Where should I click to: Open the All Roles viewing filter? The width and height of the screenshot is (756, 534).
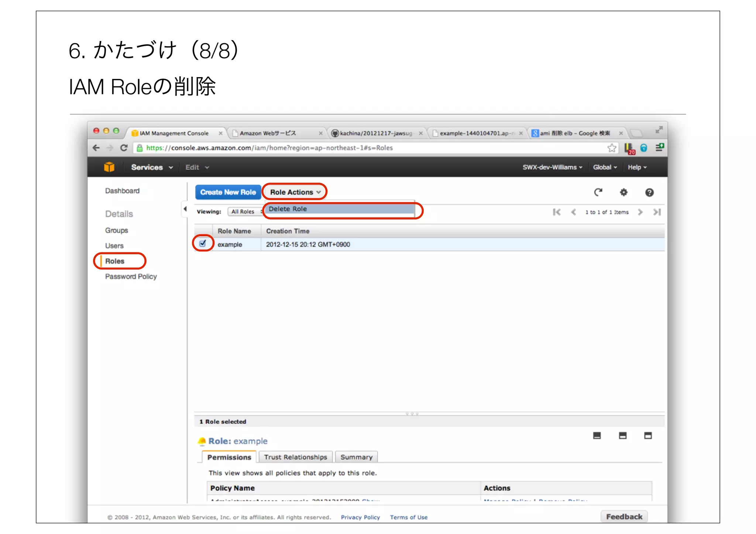pyautogui.click(x=245, y=211)
